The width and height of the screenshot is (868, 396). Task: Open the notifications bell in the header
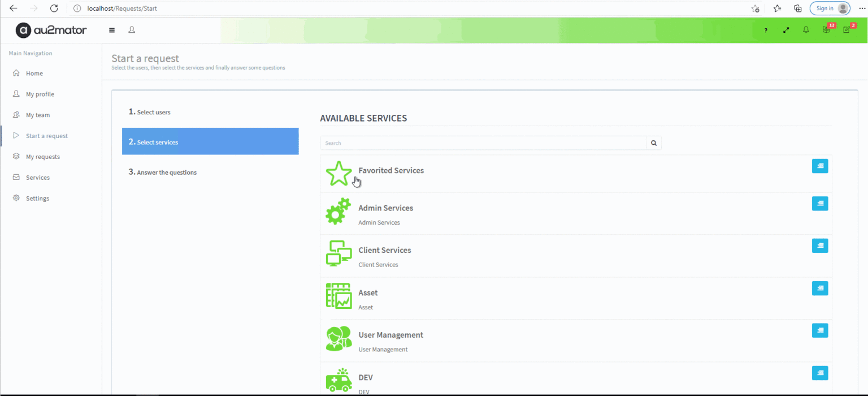[806, 30]
